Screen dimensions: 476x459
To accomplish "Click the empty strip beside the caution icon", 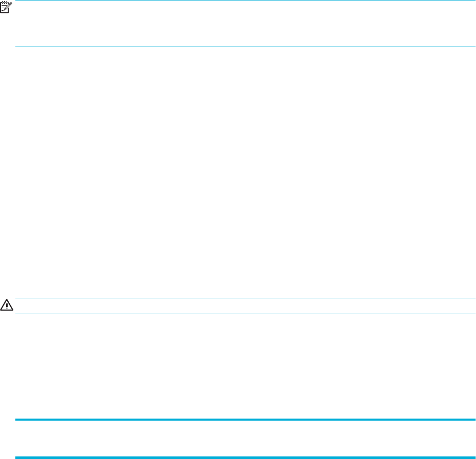I will (245, 306).
